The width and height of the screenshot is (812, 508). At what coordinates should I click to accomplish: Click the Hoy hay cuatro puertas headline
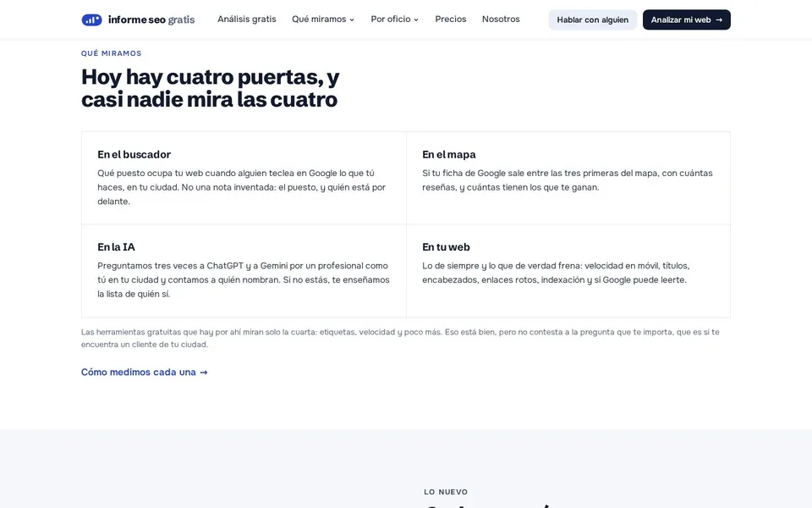click(x=211, y=88)
